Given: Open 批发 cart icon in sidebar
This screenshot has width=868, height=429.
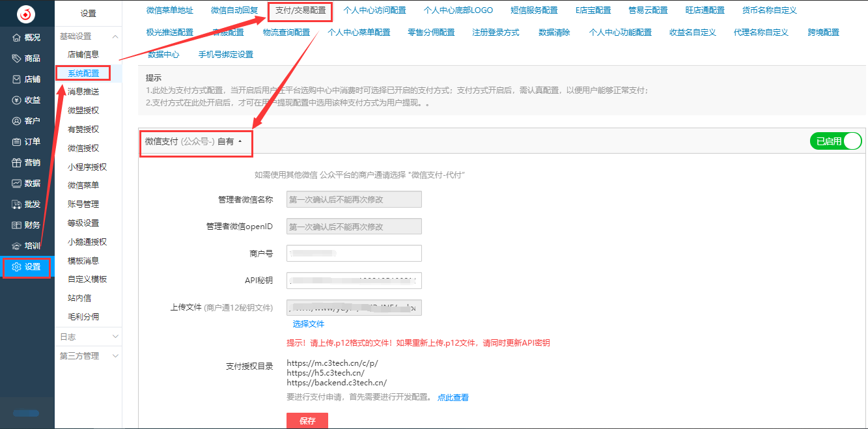Looking at the screenshot, I should pyautogui.click(x=17, y=204).
